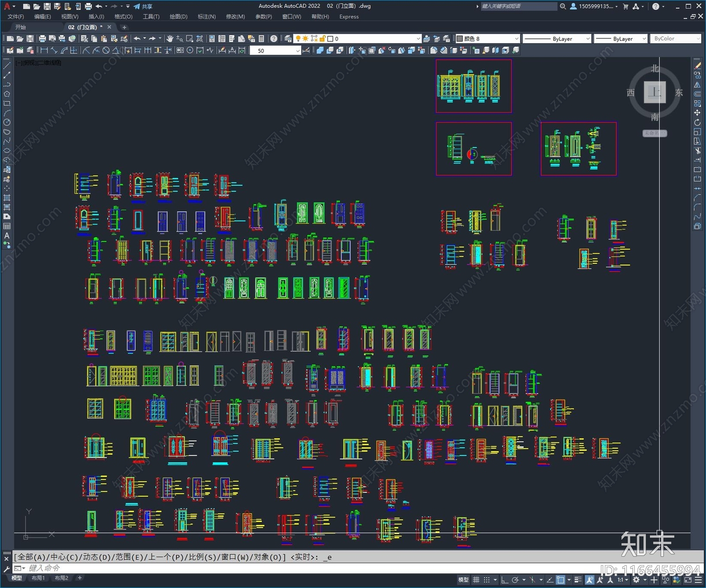
Task: Click the 共享 share button
Action: tap(143, 6)
